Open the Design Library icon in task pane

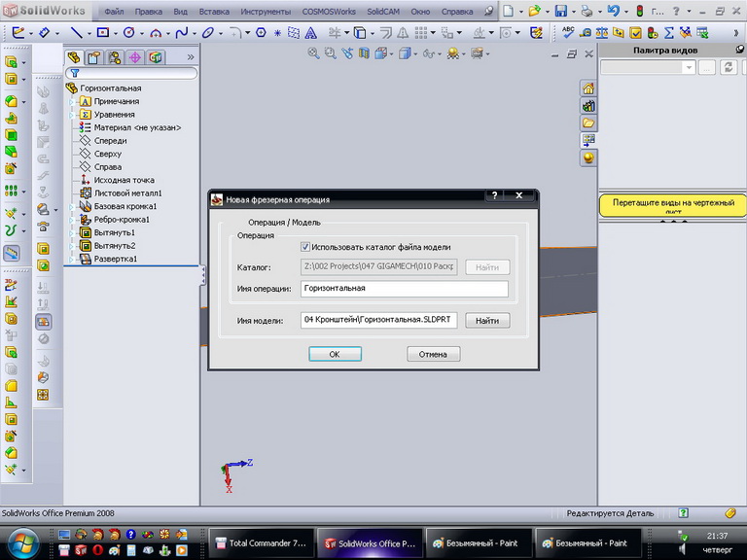588,106
